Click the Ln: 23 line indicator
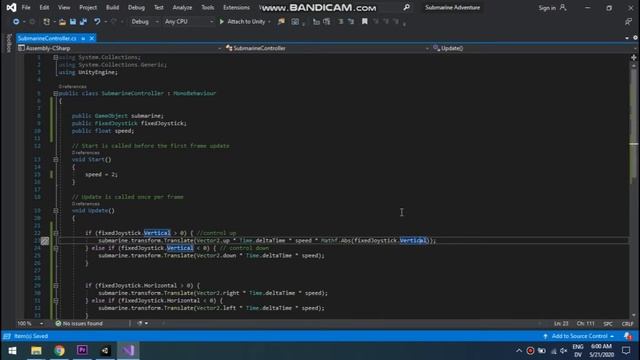 click(x=561, y=323)
